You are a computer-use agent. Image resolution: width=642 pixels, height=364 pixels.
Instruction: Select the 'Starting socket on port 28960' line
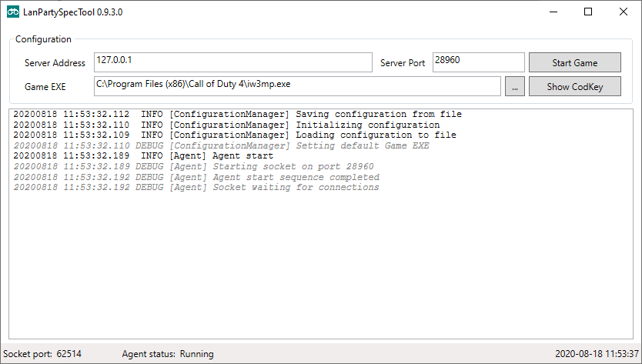193,166
